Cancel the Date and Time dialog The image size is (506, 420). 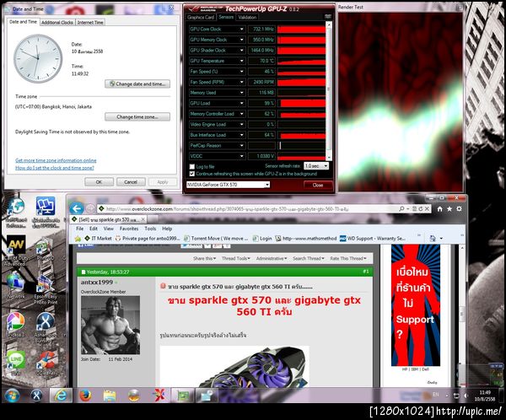pos(131,182)
